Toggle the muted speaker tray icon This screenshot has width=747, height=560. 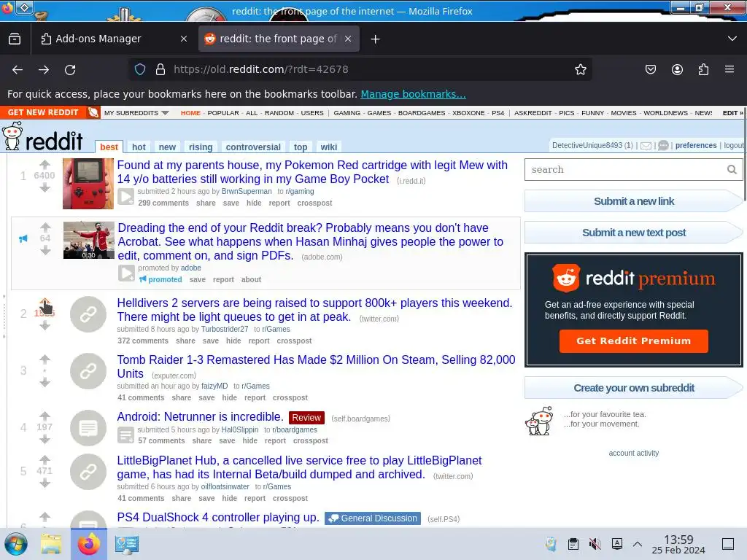(595, 544)
